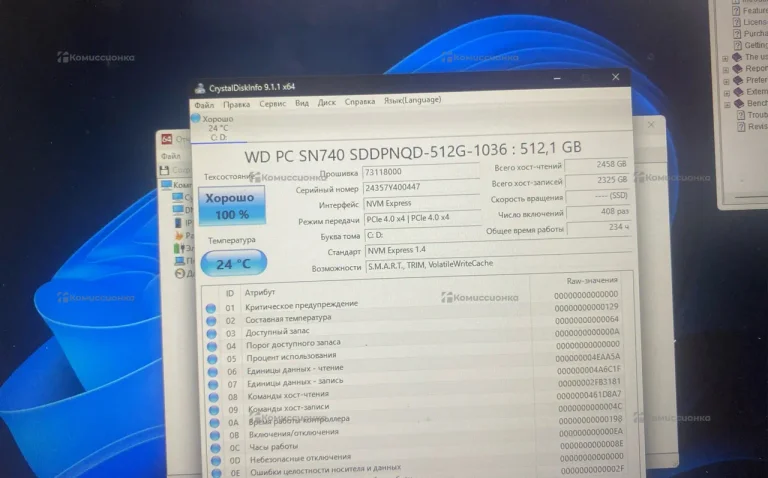
Task: Click the Всего хост-записей value 2325 GB
Action: tap(598, 181)
